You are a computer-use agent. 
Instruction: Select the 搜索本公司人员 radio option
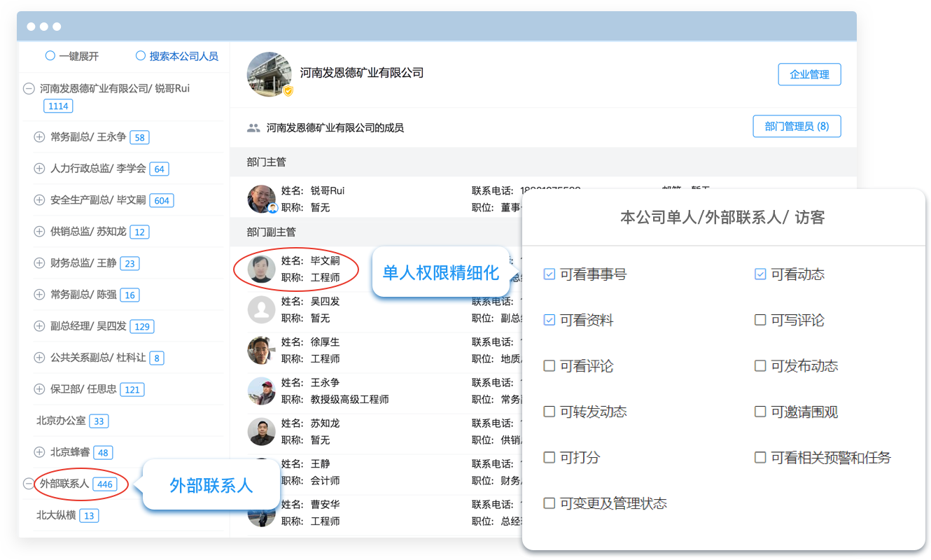point(141,56)
